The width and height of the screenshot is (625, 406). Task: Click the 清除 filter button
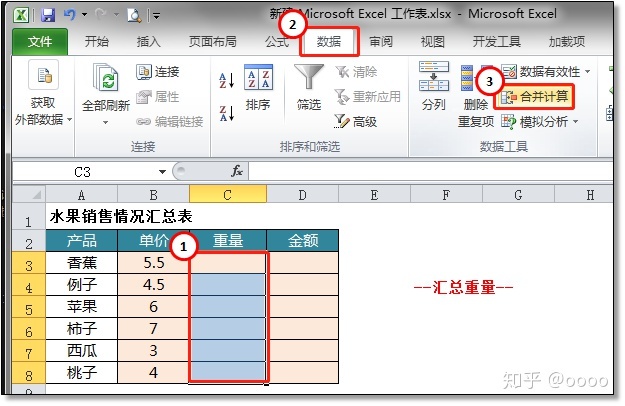pos(356,72)
